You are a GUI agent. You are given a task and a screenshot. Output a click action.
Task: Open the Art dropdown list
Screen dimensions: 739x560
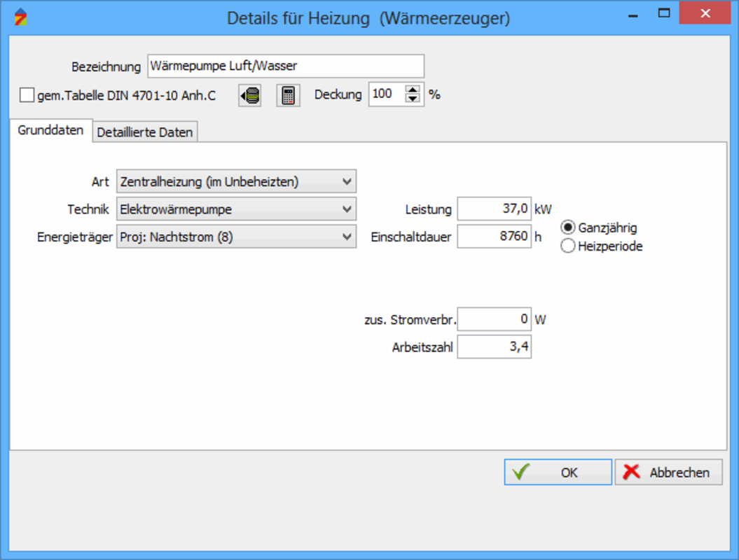[347, 182]
